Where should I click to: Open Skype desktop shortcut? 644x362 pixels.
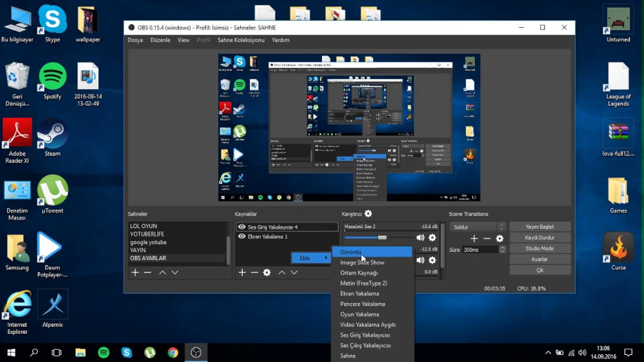tap(52, 24)
